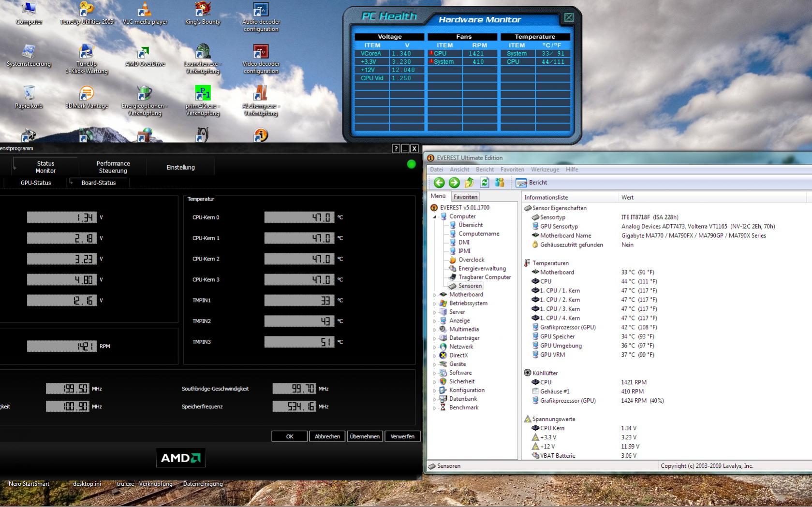Expand the Betriebssystem tree node

(435, 304)
